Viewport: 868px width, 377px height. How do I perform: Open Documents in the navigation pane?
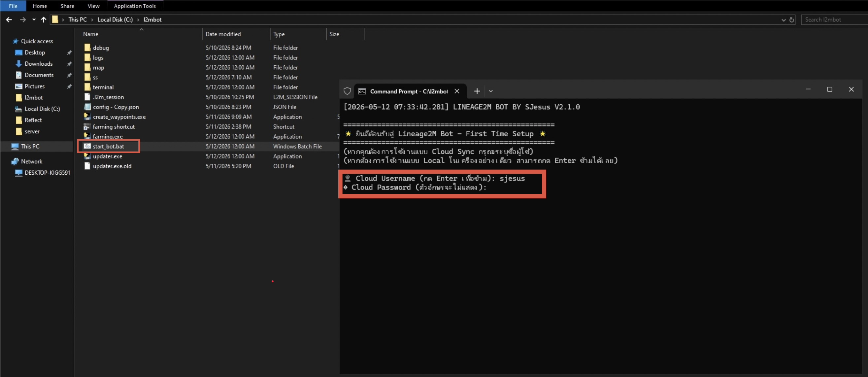coord(39,75)
